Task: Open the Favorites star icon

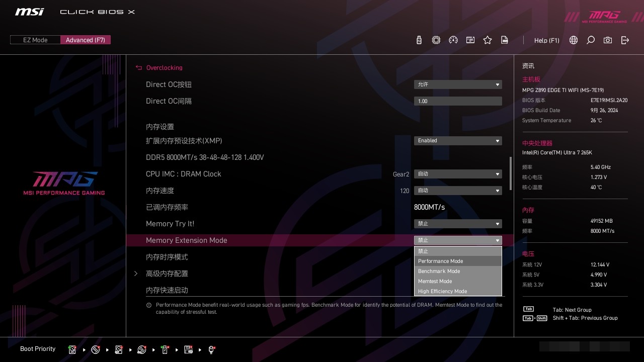Action: 488,40
